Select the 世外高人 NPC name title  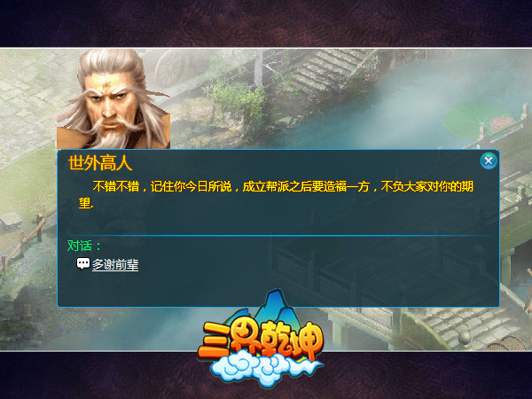(x=100, y=163)
